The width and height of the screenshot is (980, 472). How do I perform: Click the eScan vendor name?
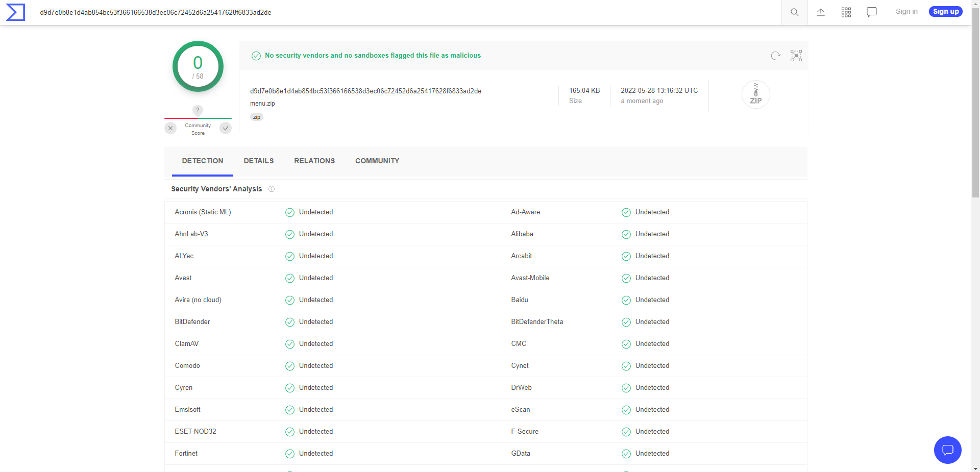521,410
